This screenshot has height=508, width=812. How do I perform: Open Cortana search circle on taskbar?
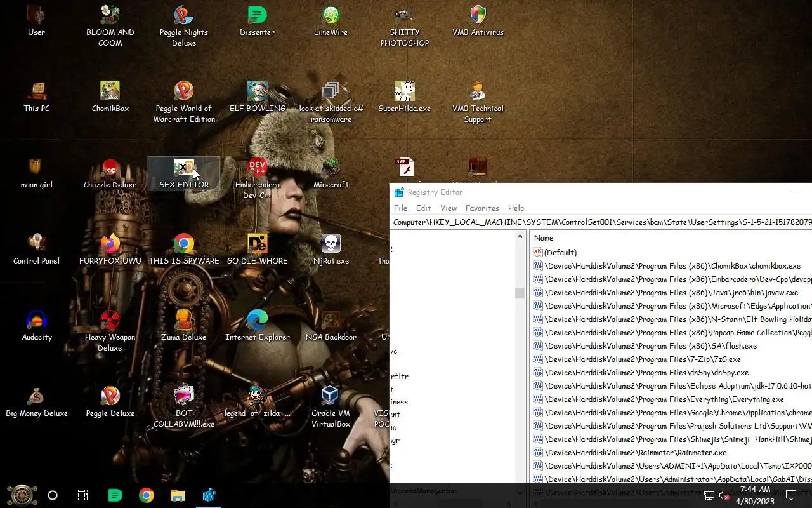pos(53,495)
